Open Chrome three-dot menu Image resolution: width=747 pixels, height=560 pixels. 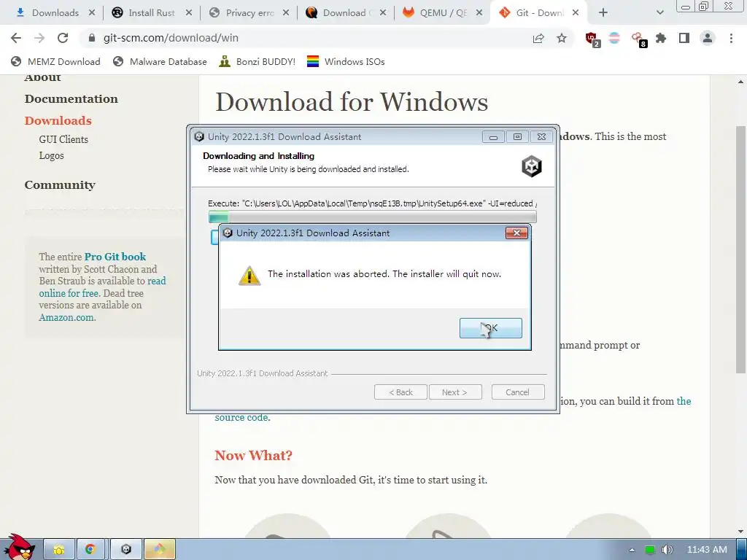point(731,38)
